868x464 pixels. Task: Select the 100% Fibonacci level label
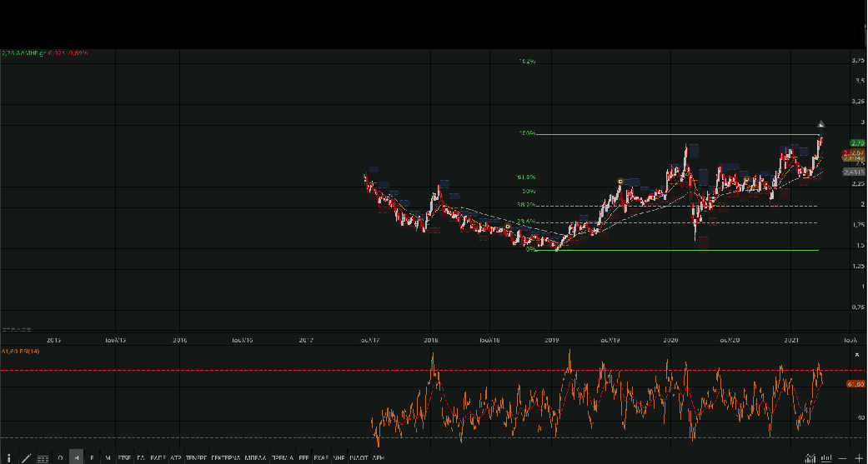[527, 132]
